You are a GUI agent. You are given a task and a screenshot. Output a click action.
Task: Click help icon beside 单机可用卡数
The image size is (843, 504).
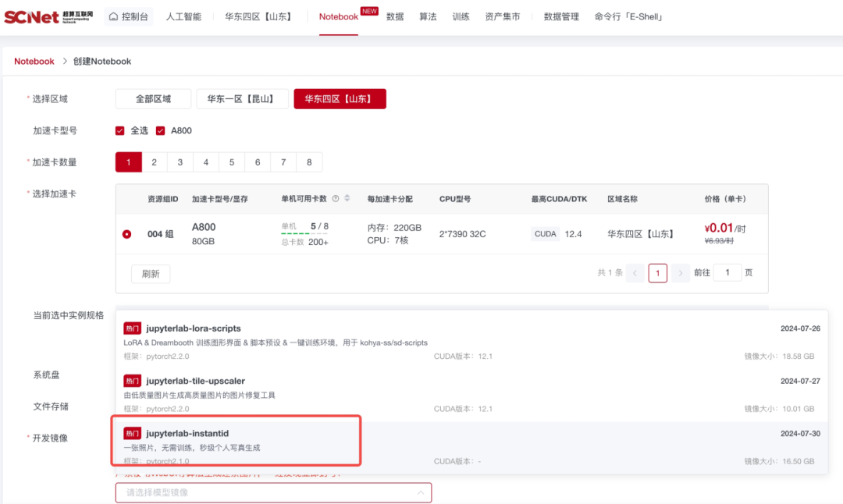pos(336,199)
